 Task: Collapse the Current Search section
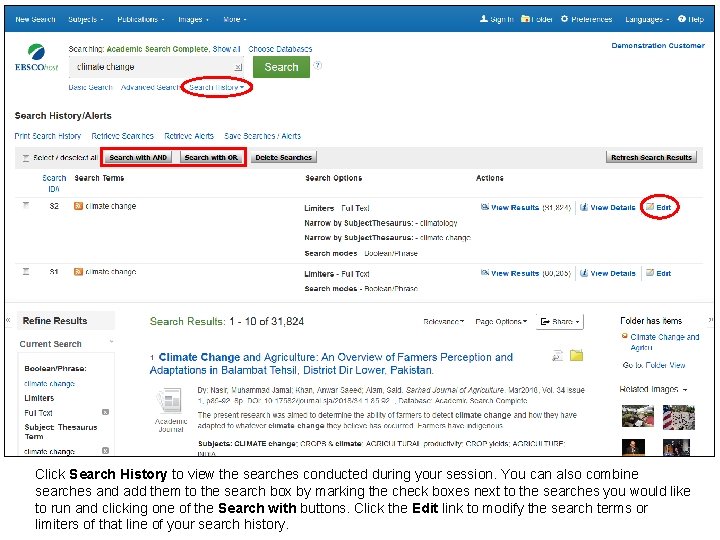[x=111, y=342]
